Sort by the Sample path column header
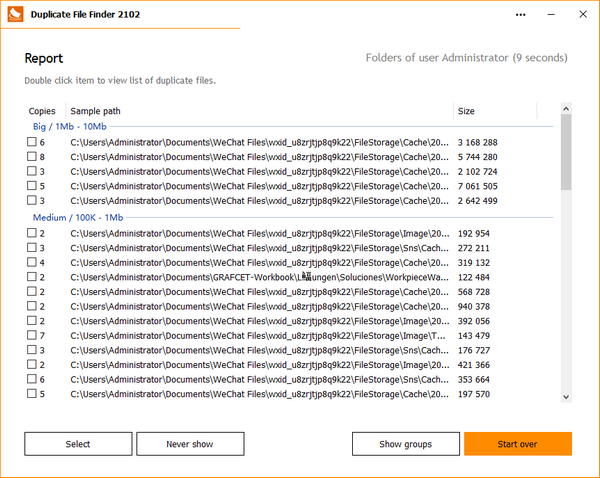Image resolution: width=600 pixels, height=478 pixels. 95,110
